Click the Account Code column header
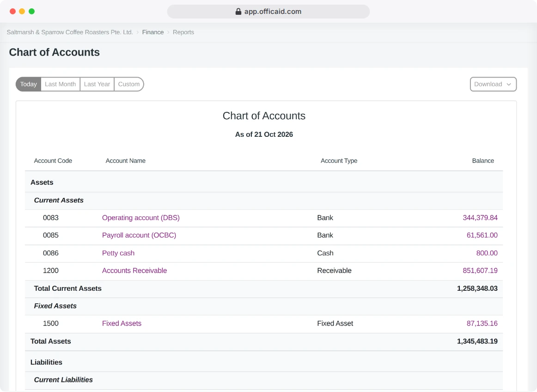Screen dimensions: 537x392 pyautogui.click(x=53, y=161)
